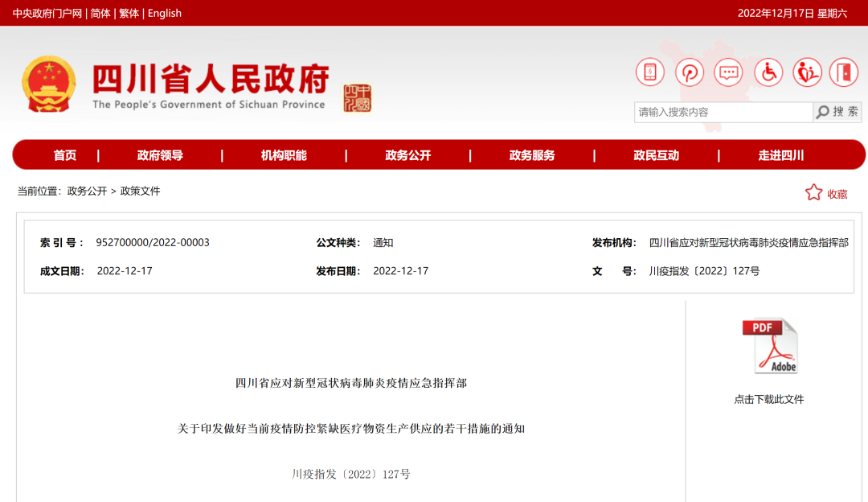
Task: Open the 机构职能 menu
Action: click(x=284, y=155)
